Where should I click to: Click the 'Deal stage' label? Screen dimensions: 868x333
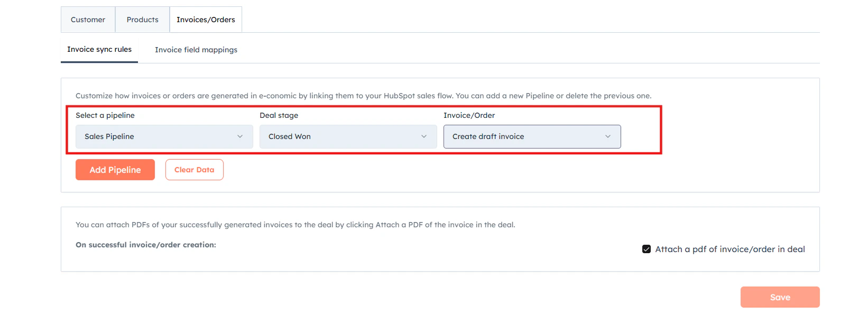coord(279,115)
